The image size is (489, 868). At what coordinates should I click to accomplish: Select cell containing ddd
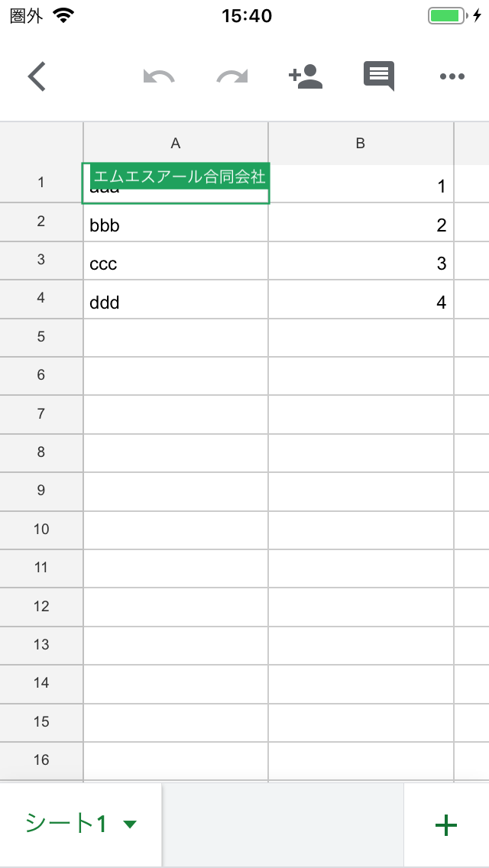click(x=176, y=303)
